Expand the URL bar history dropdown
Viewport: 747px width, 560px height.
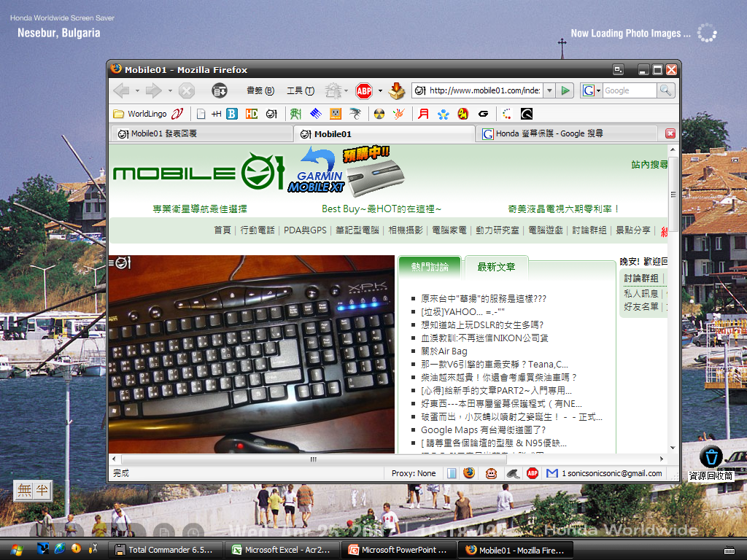click(x=549, y=90)
